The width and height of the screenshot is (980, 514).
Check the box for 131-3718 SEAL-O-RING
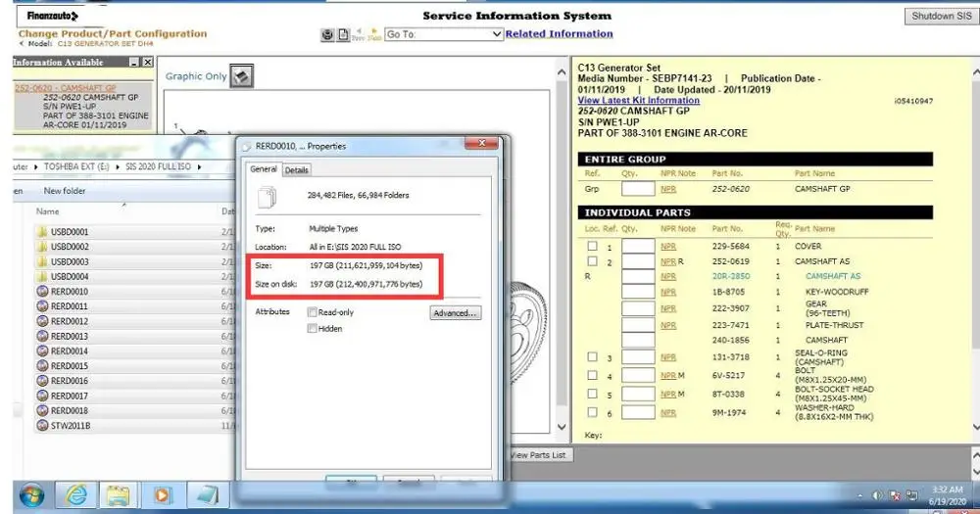592,356
